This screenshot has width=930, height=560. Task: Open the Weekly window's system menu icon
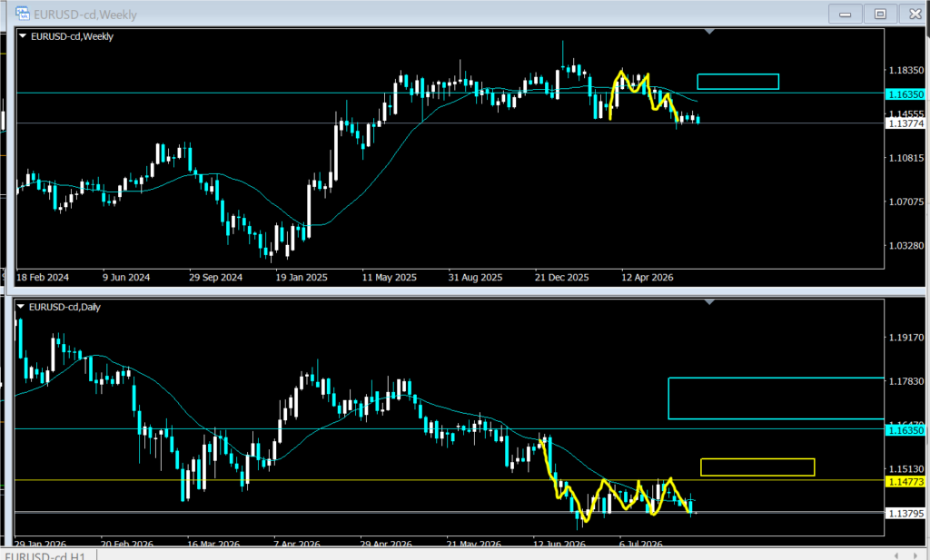23,14
